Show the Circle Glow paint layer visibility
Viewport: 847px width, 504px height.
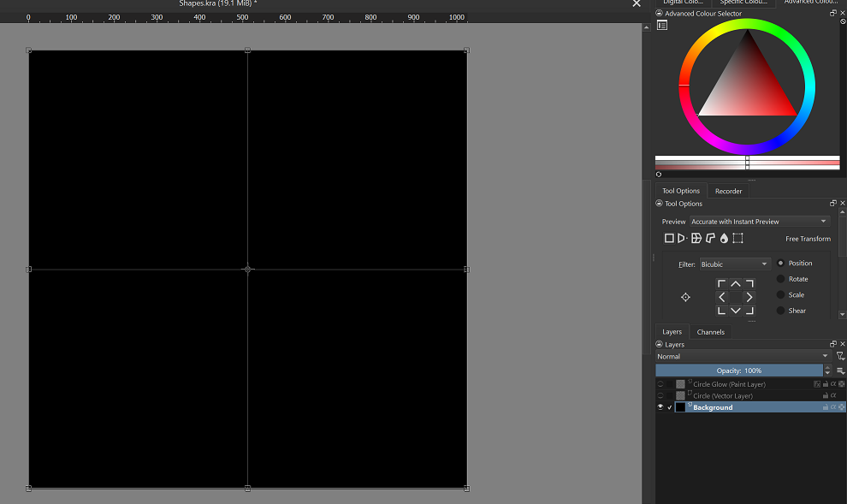coord(660,383)
